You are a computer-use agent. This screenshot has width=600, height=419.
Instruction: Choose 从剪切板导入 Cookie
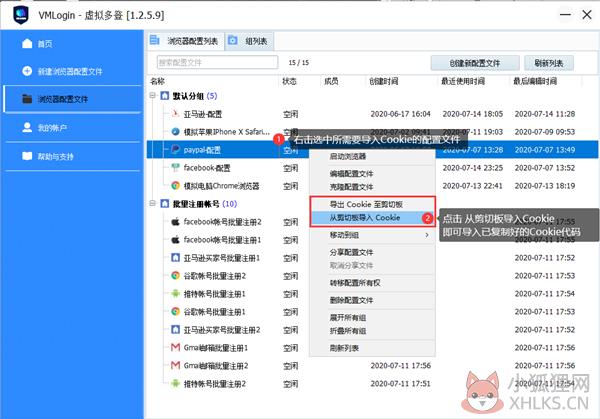372,218
